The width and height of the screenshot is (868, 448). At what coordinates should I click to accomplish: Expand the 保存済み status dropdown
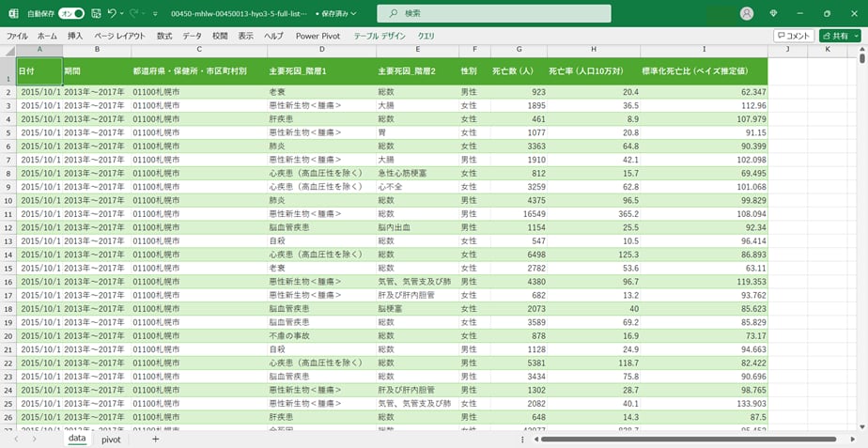[x=341, y=14]
